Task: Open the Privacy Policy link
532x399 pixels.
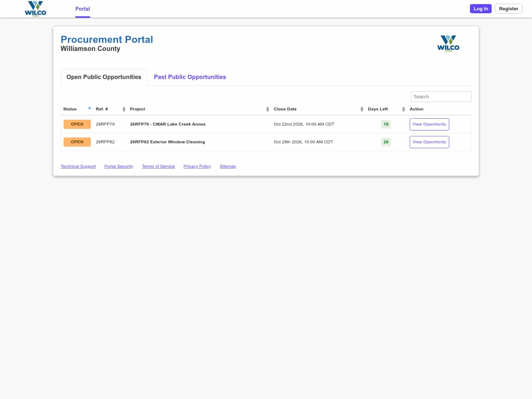Action: click(x=197, y=166)
